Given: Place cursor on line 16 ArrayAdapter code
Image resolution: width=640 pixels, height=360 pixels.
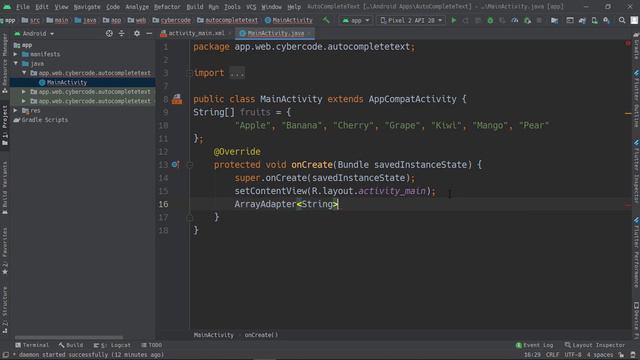Looking at the screenshot, I should point(286,204).
